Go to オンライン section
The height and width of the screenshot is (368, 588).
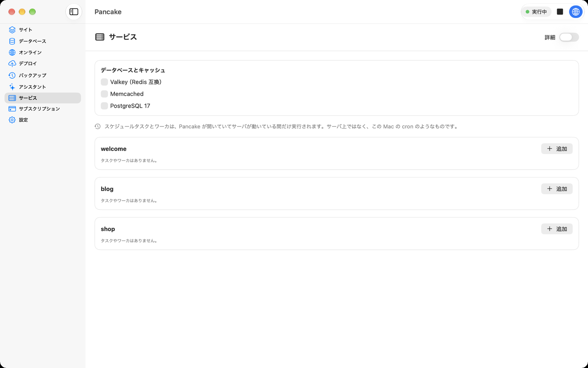pyautogui.click(x=43, y=52)
